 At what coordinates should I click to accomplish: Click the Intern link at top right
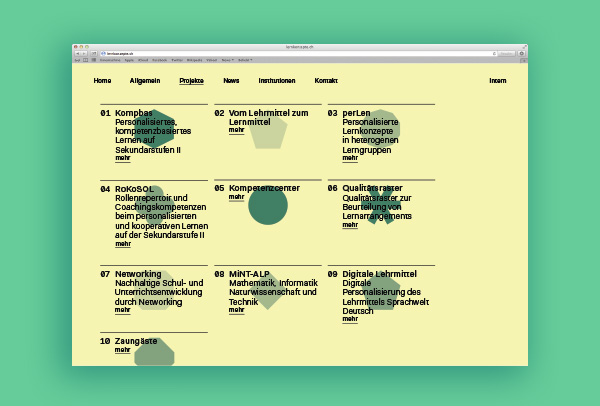(x=497, y=80)
